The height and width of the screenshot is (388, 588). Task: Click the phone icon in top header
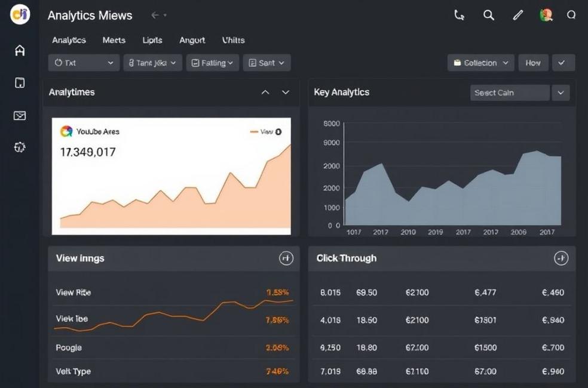pyautogui.click(x=459, y=16)
